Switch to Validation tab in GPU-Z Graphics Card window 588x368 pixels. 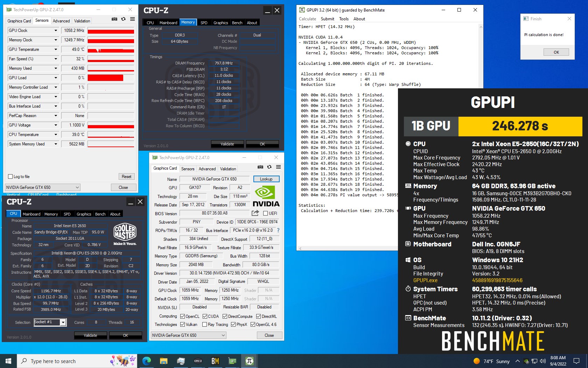pos(228,169)
